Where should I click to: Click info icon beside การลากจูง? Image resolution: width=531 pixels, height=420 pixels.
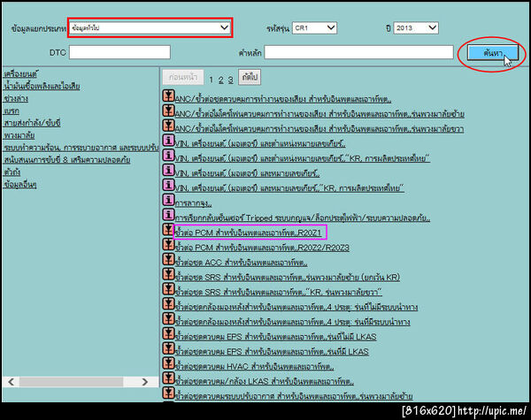pyautogui.click(x=168, y=200)
